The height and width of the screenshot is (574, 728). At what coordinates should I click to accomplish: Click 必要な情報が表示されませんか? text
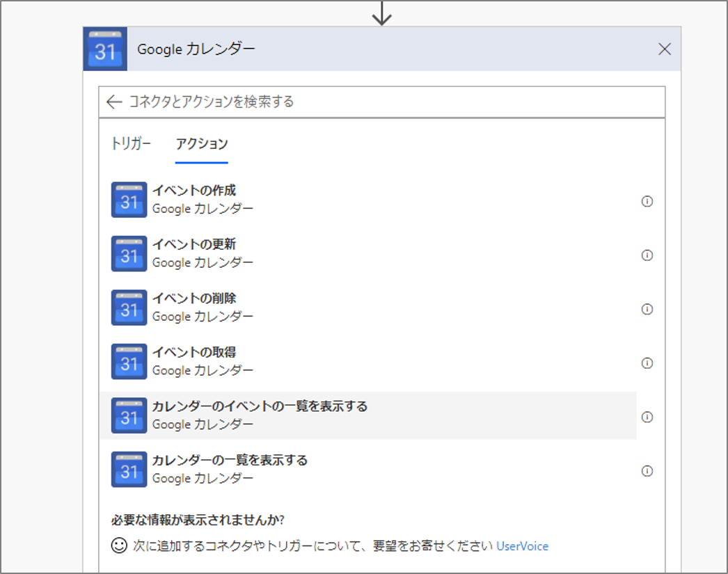[198, 520]
